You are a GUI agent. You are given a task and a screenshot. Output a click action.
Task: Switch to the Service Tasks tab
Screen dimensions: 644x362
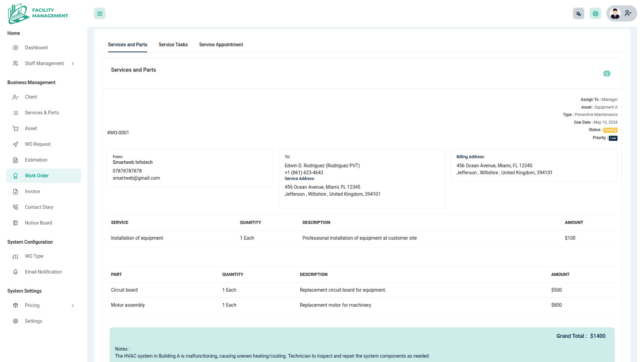[x=173, y=45]
